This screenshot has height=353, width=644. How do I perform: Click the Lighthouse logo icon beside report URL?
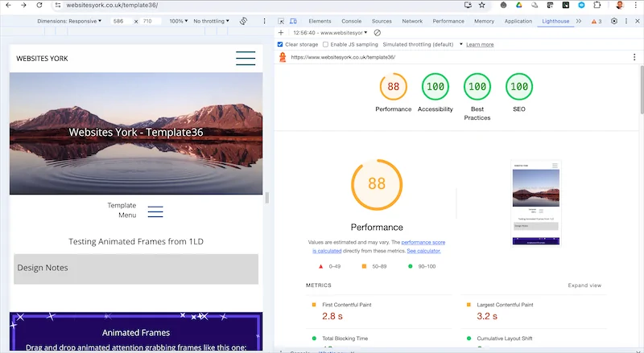pos(283,57)
